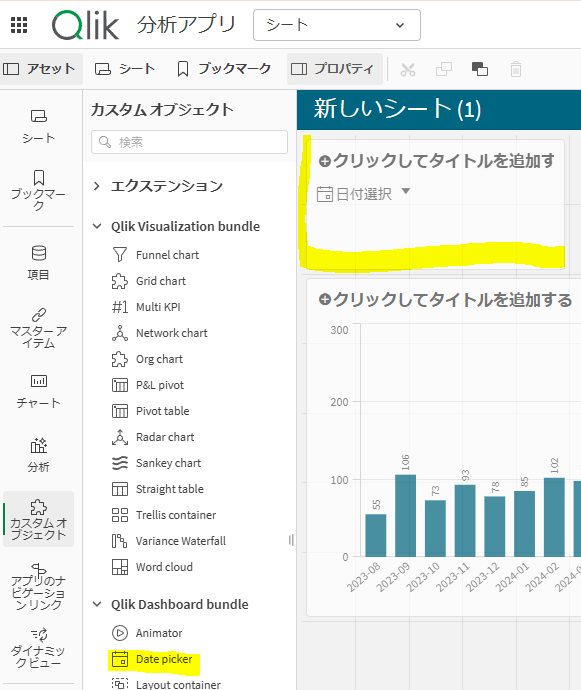This screenshot has width=581, height=690.
Task: Select 項目 fields in sidebar
Action: click(x=38, y=263)
